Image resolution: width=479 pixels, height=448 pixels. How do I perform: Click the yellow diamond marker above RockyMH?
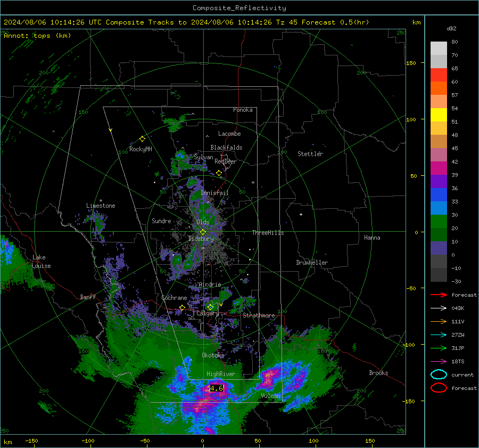pos(142,139)
